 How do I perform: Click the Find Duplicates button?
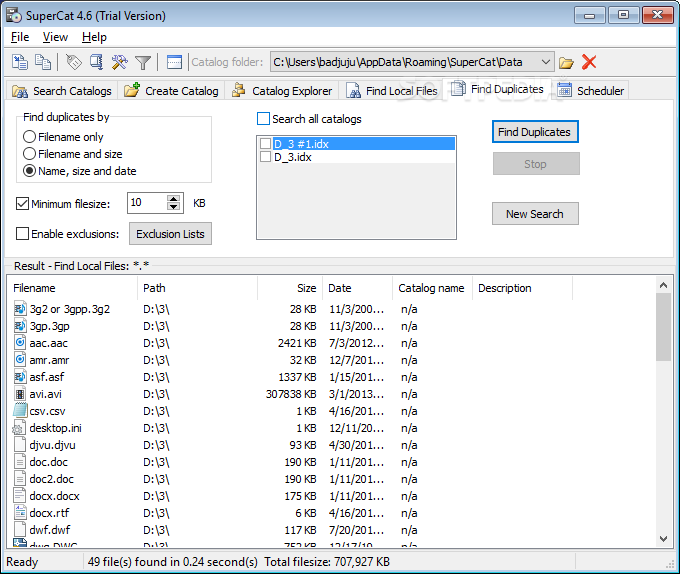point(535,132)
